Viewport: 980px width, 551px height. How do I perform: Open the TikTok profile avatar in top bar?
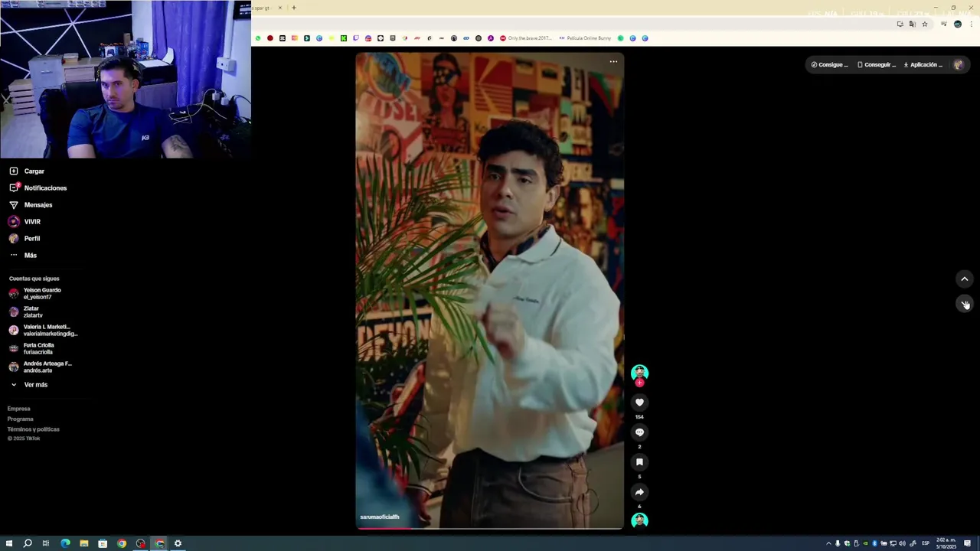[958, 65]
